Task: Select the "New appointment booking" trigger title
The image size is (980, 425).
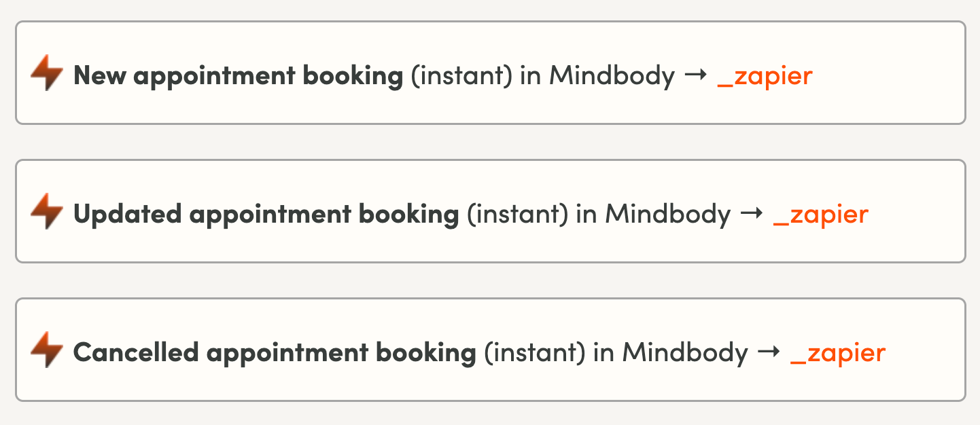Action: pos(238,75)
